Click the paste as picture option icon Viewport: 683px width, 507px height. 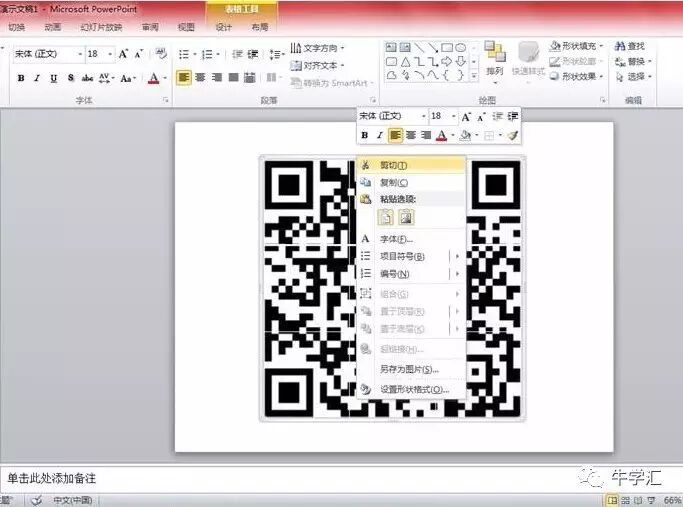point(406,217)
